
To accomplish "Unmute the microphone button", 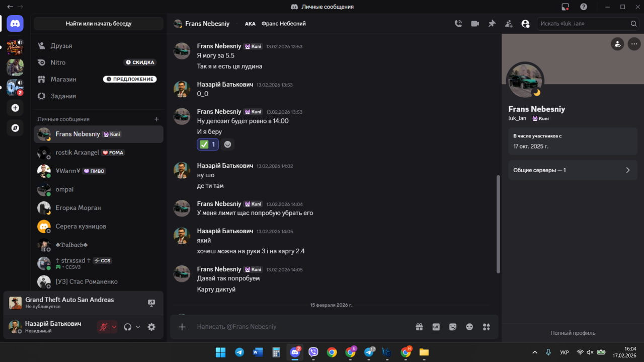I will point(103,327).
